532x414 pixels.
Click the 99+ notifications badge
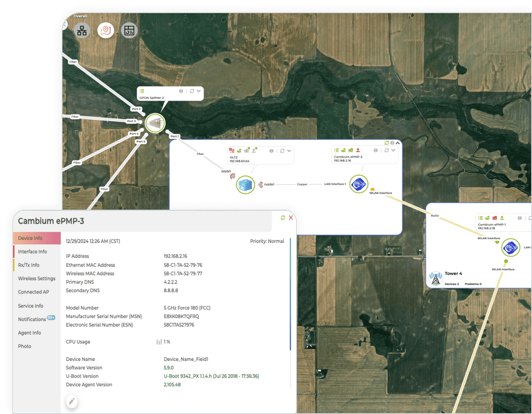(51, 318)
